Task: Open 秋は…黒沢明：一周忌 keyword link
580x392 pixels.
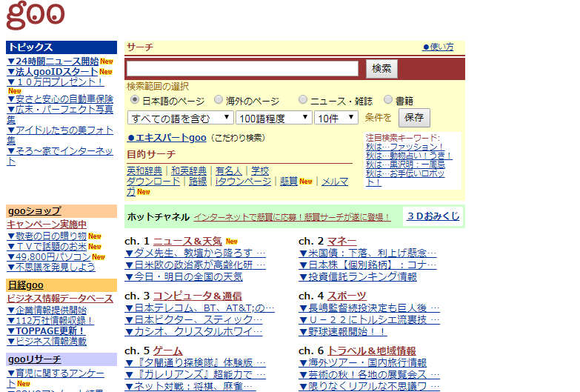Action: 405,165
